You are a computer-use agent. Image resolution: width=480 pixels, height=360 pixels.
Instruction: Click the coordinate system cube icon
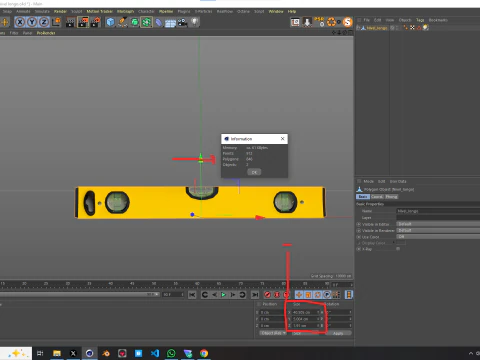(x=56, y=22)
